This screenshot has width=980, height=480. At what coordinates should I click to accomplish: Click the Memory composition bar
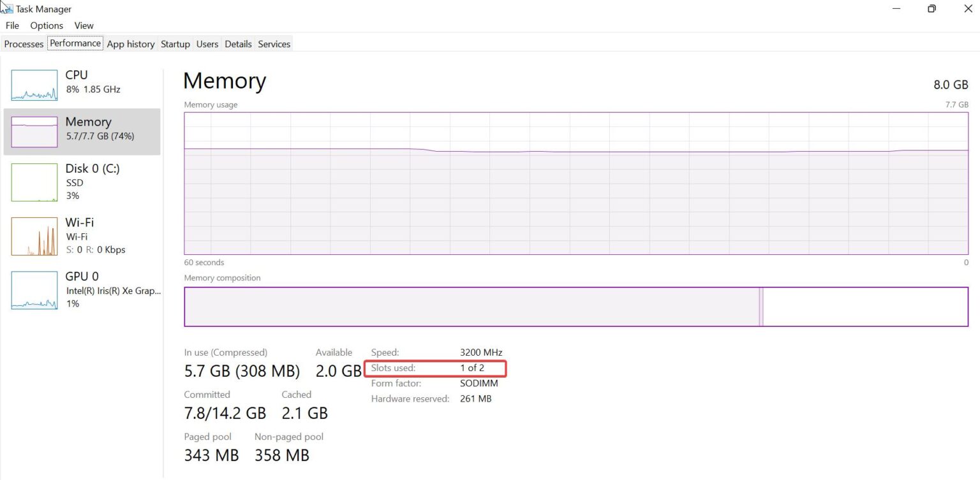575,307
